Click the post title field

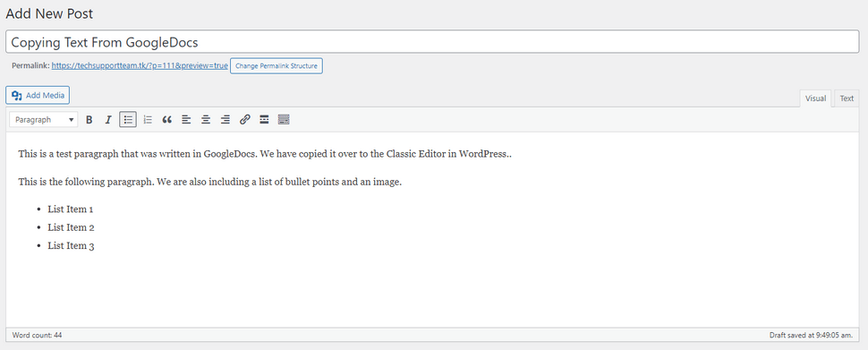click(x=432, y=41)
